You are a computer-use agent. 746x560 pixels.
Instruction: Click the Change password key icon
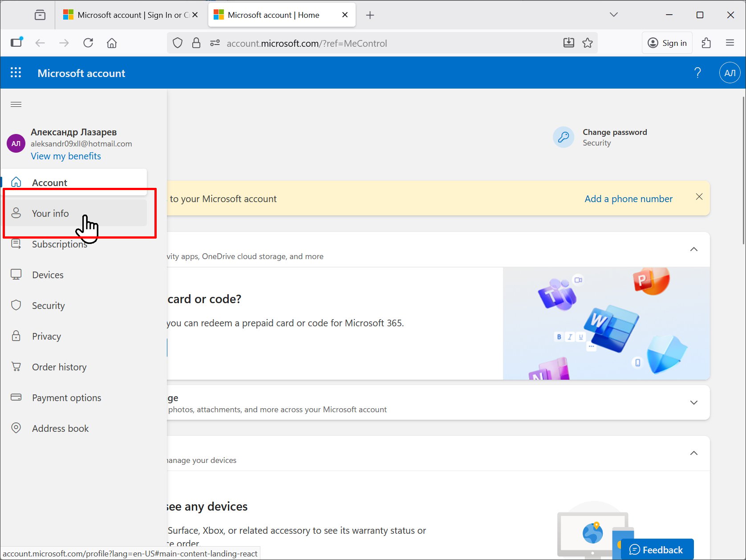click(x=564, y=137)
